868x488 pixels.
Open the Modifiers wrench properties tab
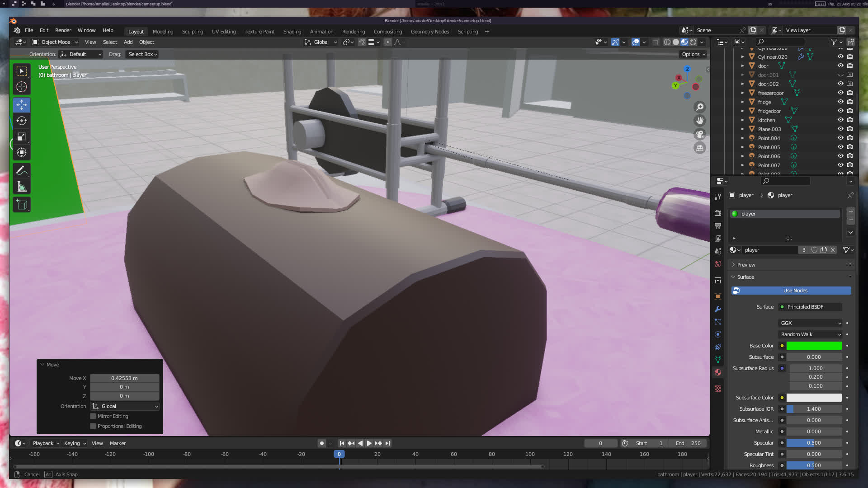[x=718, y=309]
